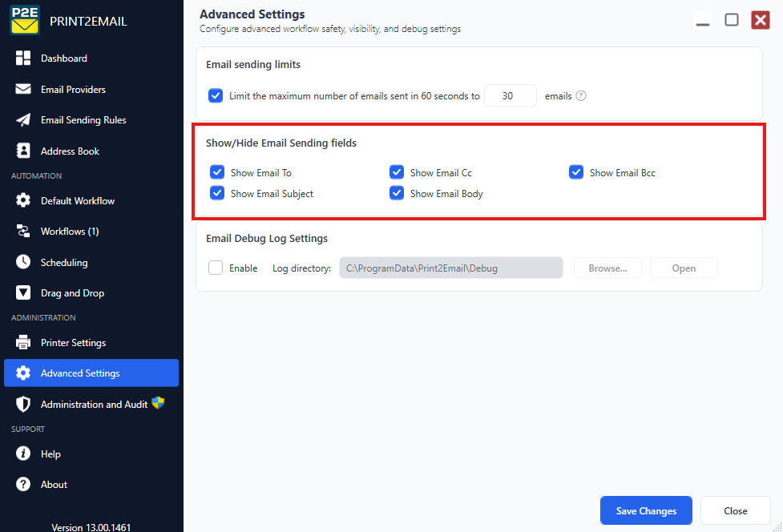Viewport: 783px width, 532px height.
Task: Save Changes to settings
Action: pos(646,510)
